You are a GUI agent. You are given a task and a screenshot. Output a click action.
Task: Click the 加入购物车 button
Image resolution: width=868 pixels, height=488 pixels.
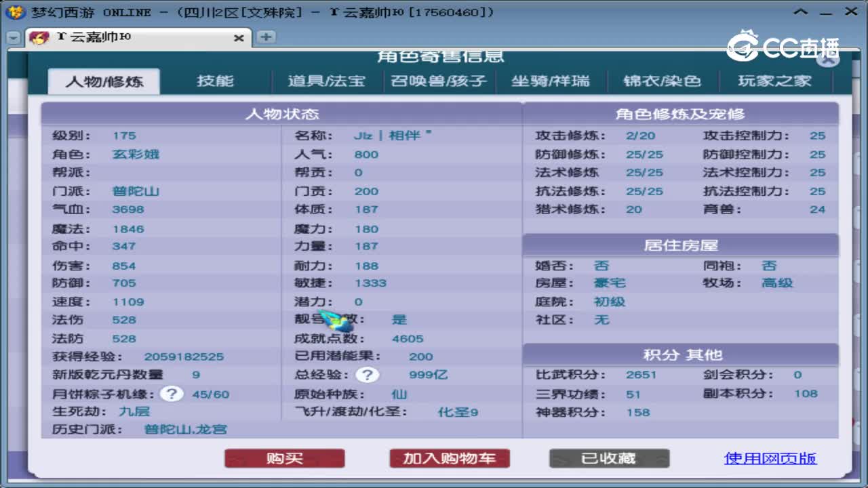tap(450, 459)
